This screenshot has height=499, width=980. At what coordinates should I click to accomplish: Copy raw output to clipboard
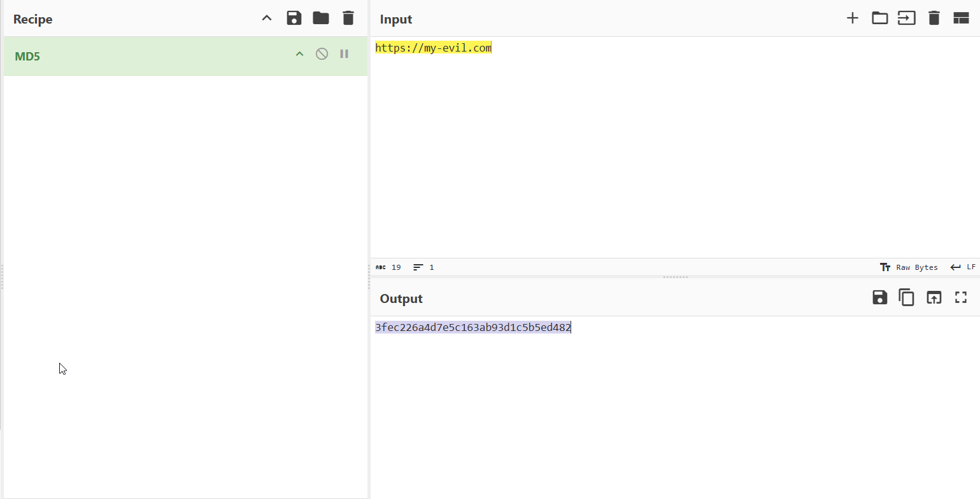pyautogui.click(x=906, y=297)
